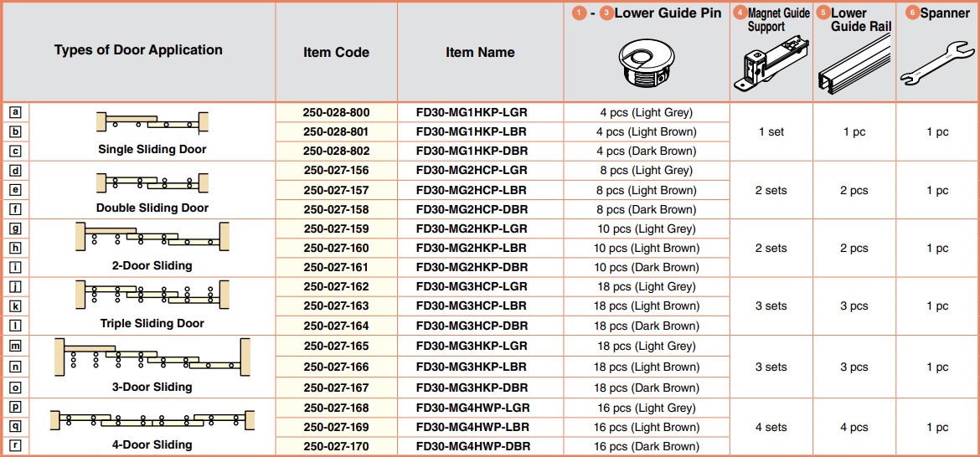Click the row letter box 'o'
The width and height of the screenshot is (980, 457).
click(x=16, y=387)
